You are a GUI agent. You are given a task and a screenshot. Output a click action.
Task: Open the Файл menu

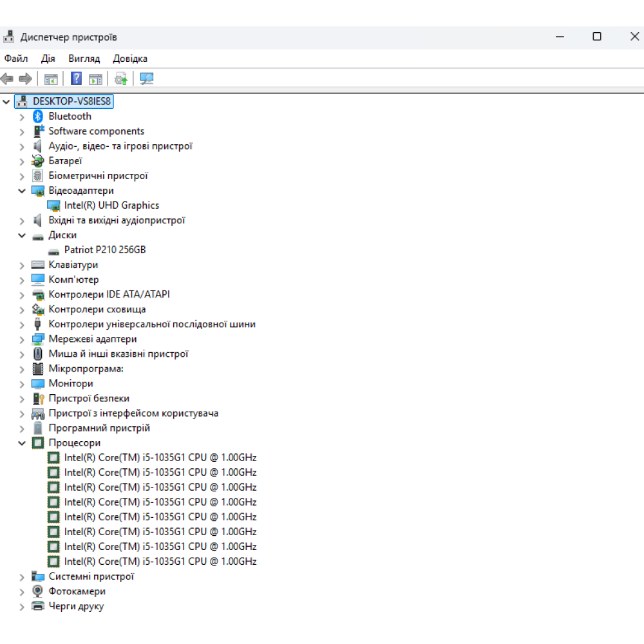point(16,59)
